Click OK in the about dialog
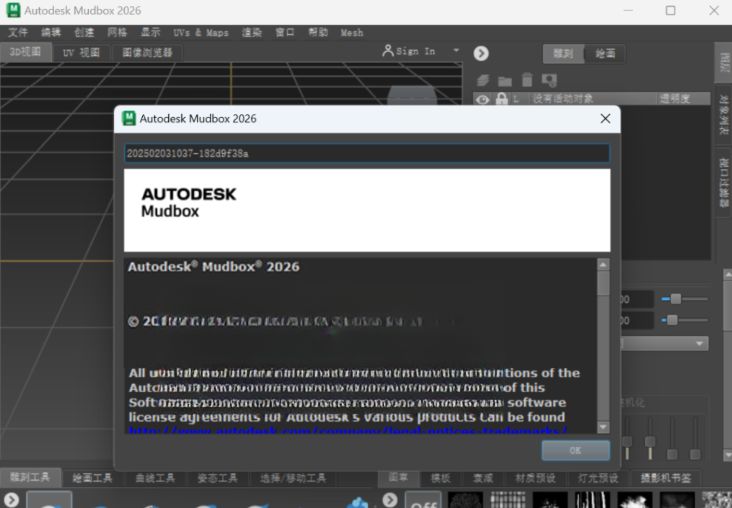 click(576, 451)
